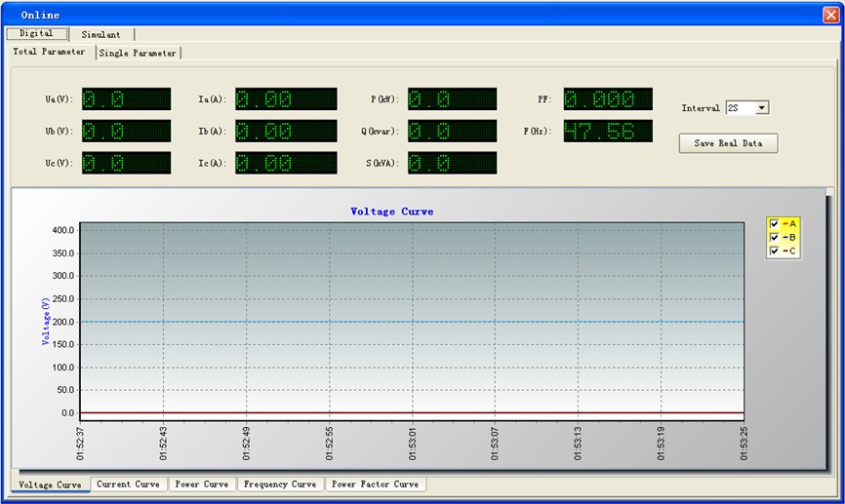
Task: Toggle the phase A curve checkbox
Action: tap(775, 223)
